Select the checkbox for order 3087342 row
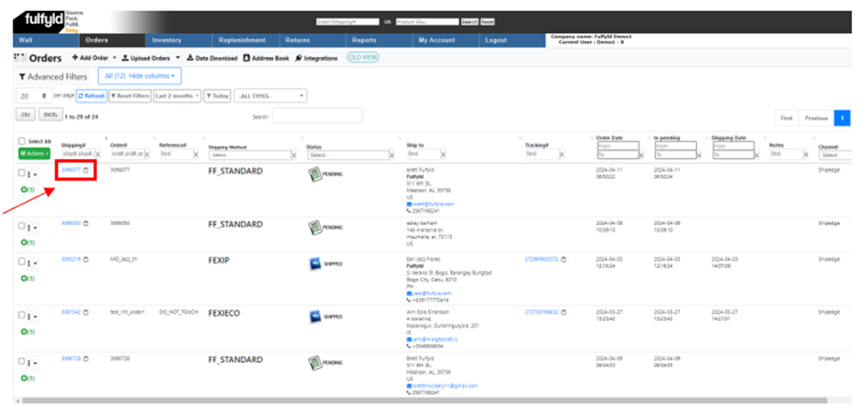The width and height of the screenshot is (868, 411). pyautogui.click(x=21, y=315)
